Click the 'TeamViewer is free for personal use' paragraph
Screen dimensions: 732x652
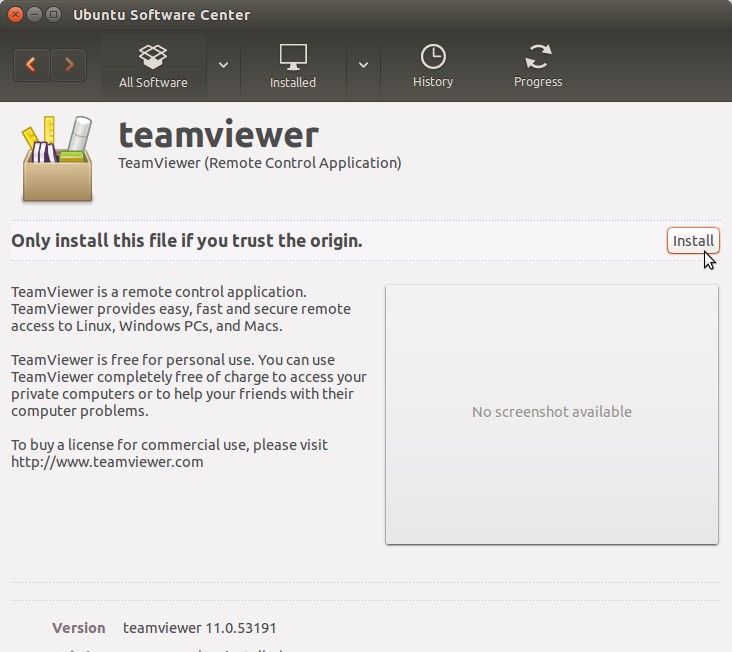189,385
